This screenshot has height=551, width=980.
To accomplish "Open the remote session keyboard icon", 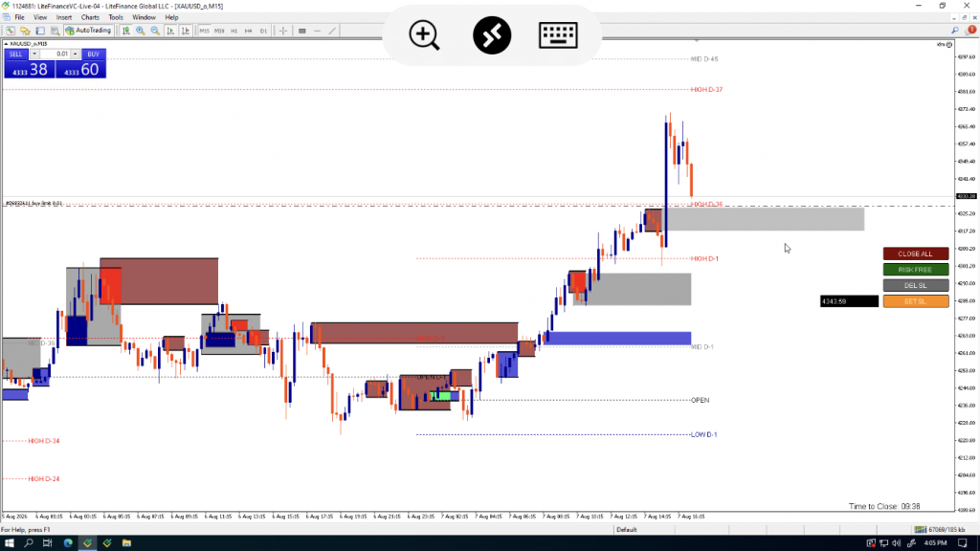I will tap(558, 35).
